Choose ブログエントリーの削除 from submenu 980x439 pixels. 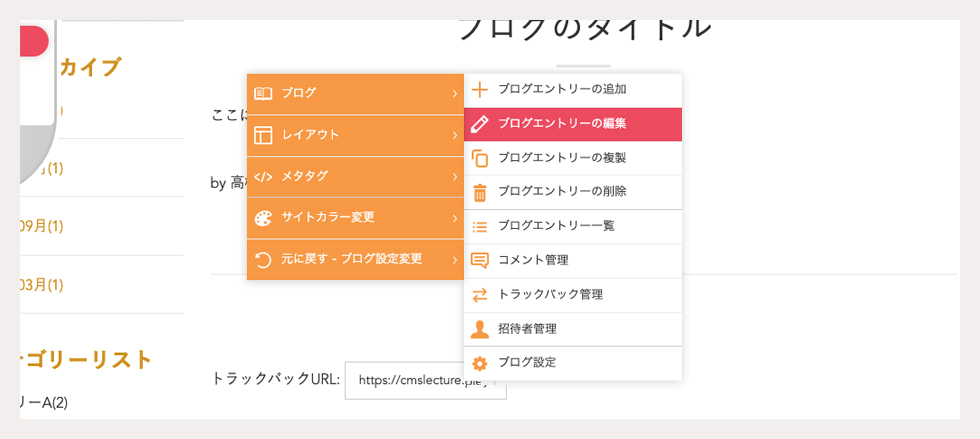(572, 192)
